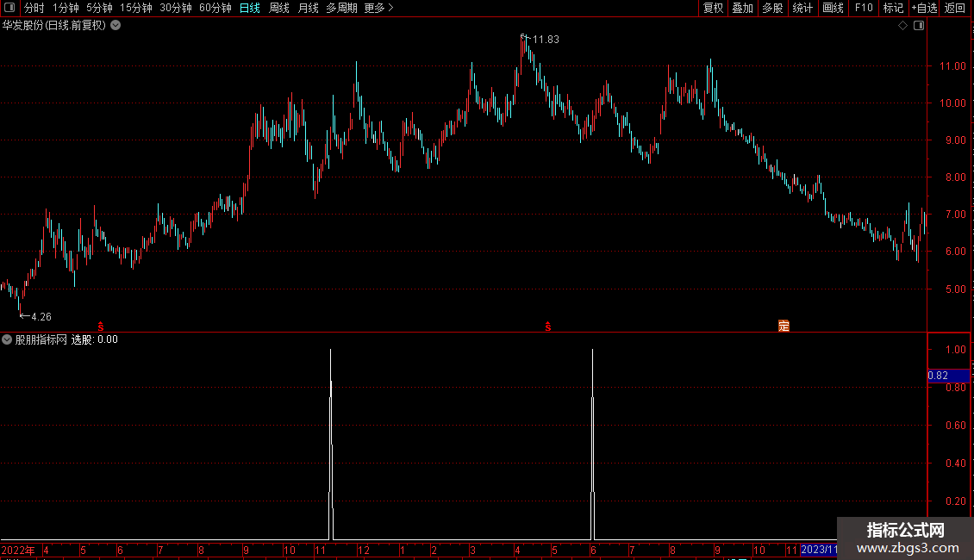
Task: Switch to 分时 intraday view
Action: click(x=34, y=8)
